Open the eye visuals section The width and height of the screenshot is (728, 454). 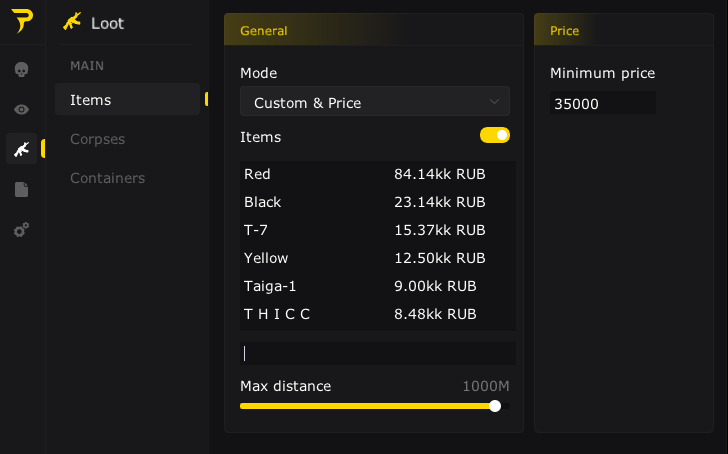pyautogui.click(x=21, y=109)
